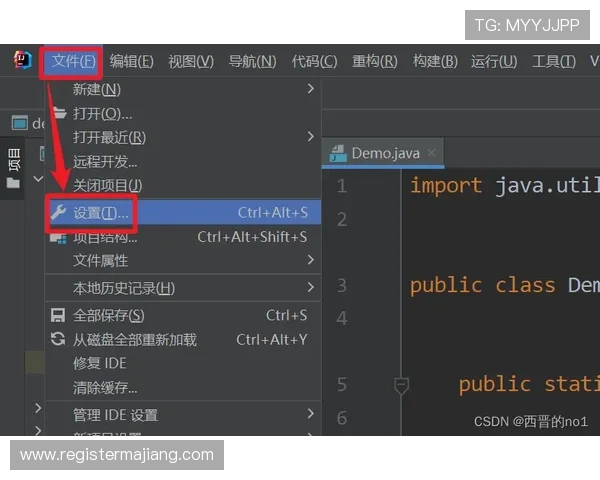
Task: Select 打开最近(R) menu entry
Action: coord(183,137)
